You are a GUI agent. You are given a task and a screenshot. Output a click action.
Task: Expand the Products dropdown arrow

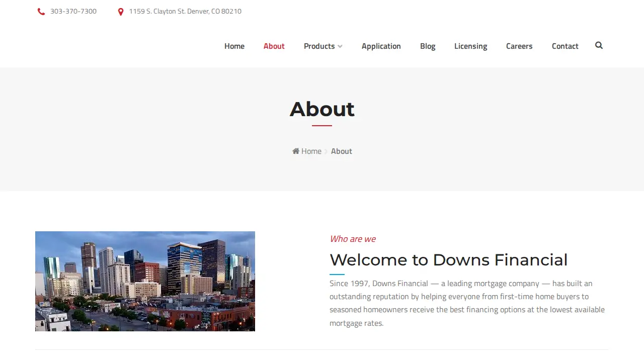[340, 46]
